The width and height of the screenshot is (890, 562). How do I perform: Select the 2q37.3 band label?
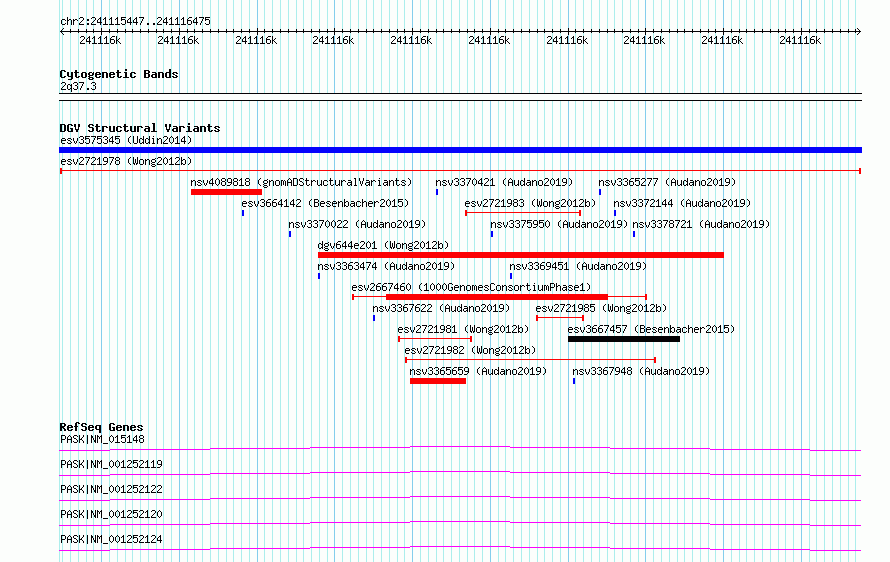click(x=78, y=86)
